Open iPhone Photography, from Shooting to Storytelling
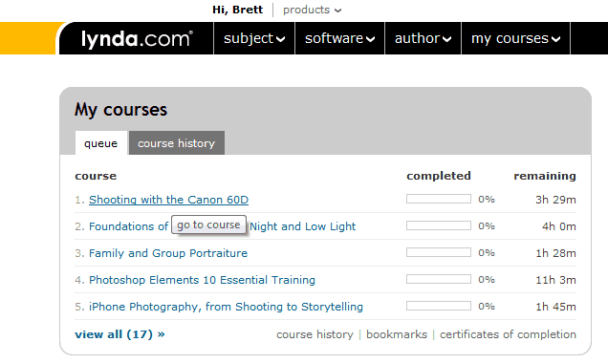 [226, 307]
